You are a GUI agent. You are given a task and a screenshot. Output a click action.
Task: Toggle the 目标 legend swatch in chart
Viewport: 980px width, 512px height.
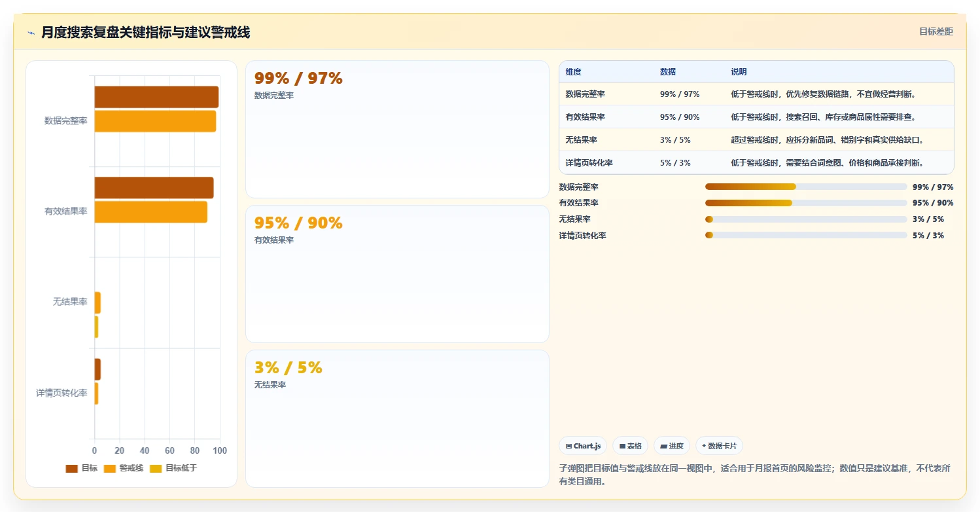pos(71,468)
